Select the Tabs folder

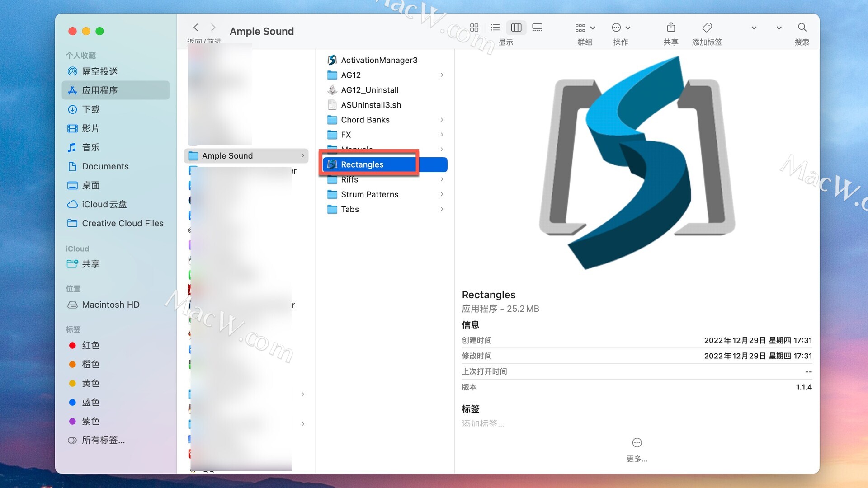point(385,209)
